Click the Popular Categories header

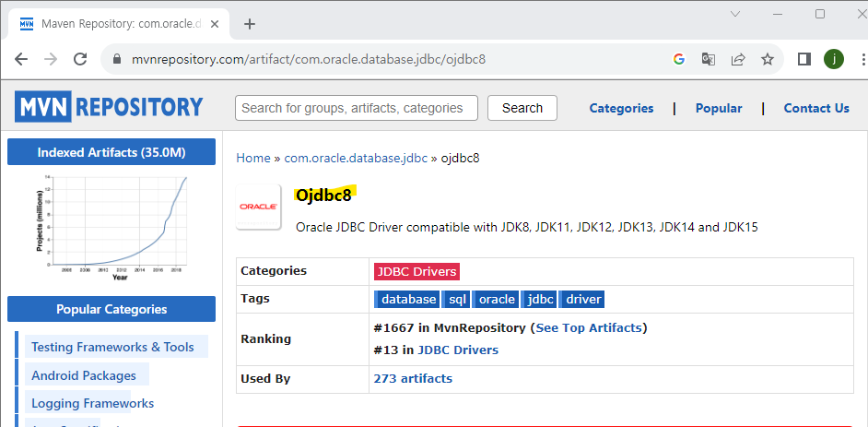pyautogui.click(x=111, y=309)
